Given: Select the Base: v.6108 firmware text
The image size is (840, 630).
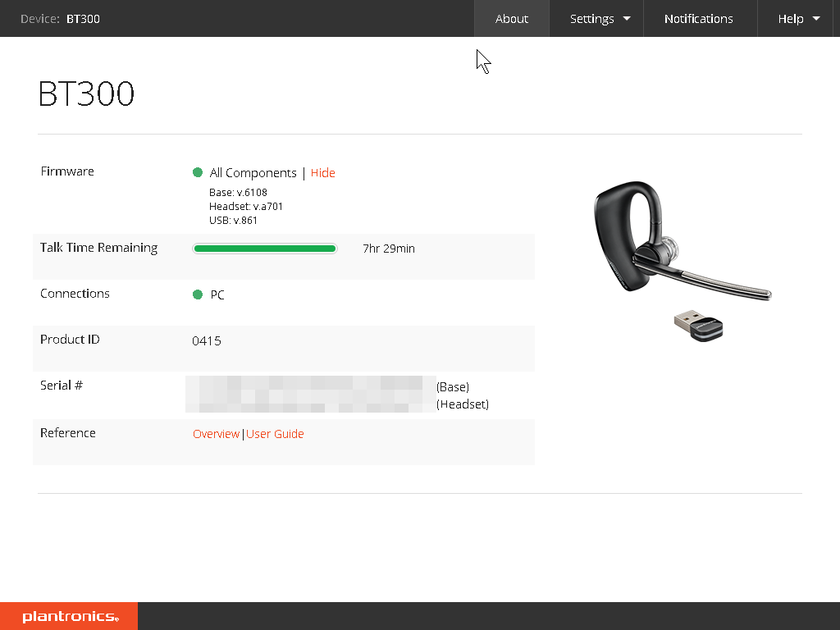Looking at the screenshot, I should pos(238,192).
